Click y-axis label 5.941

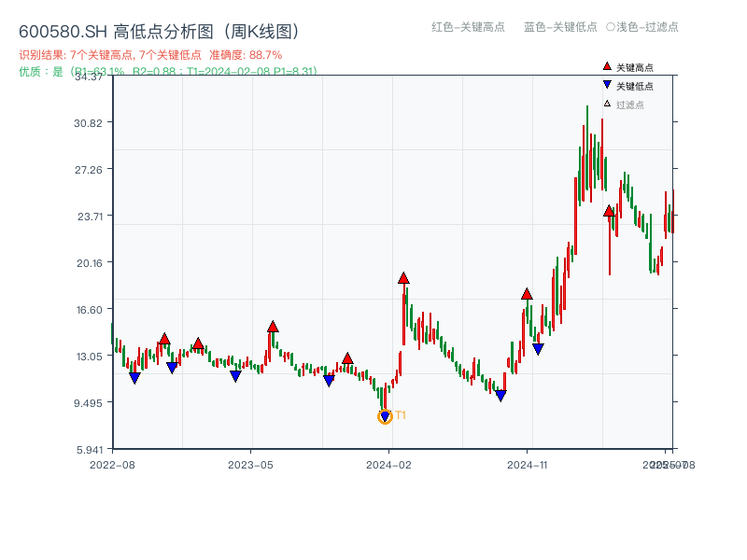coord(90,450)
